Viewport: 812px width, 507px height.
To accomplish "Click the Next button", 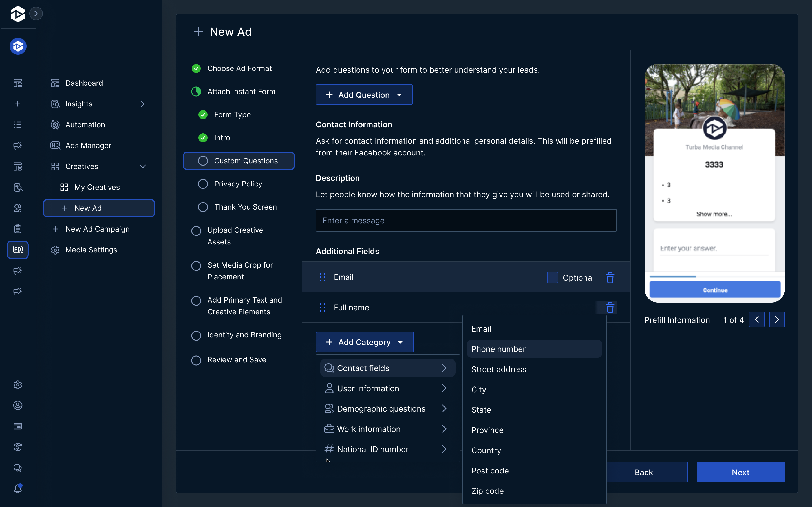I will pyautogui.click(x=740, y=472).
